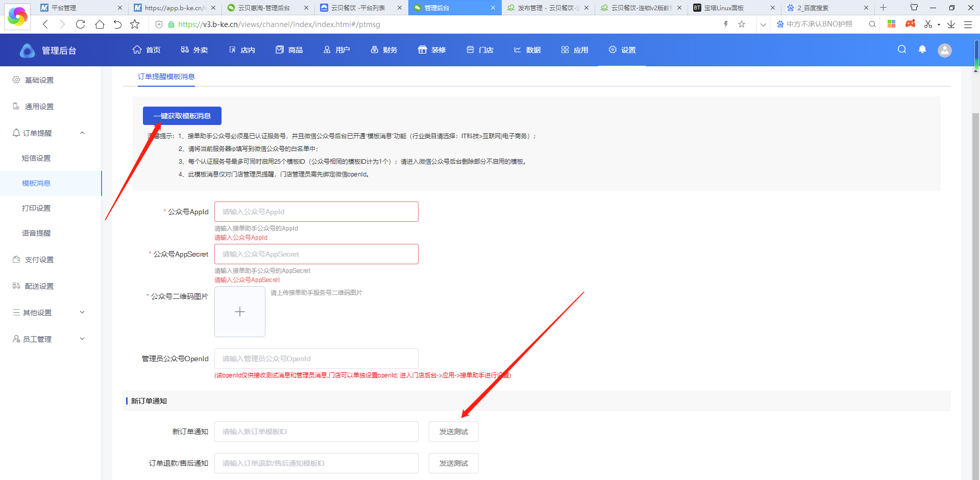Viewport: 980px width, 480px height.
Task: Click the browser refresh icon
Action: (x=80, y=24)
